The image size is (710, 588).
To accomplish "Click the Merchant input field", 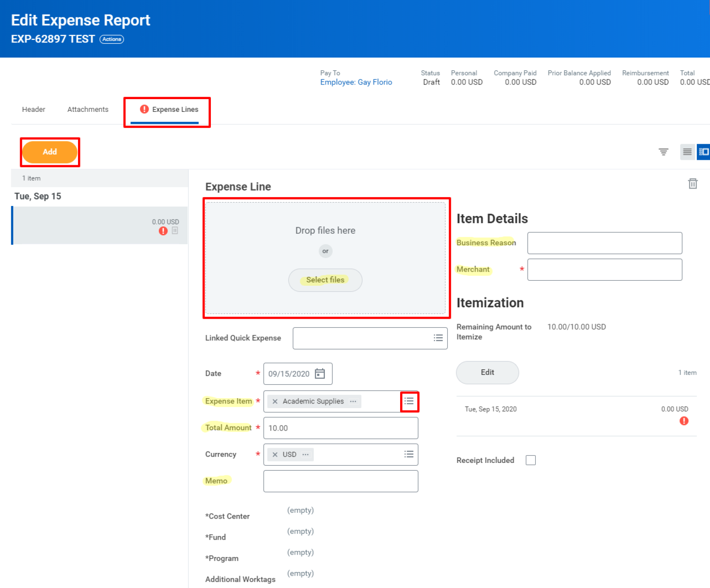I will coord(605,270).
